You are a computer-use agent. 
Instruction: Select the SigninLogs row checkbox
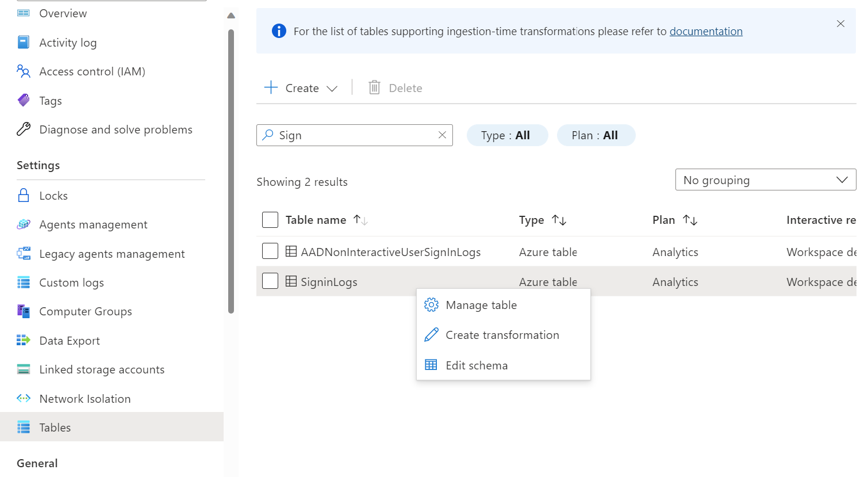tap(270, 281)
